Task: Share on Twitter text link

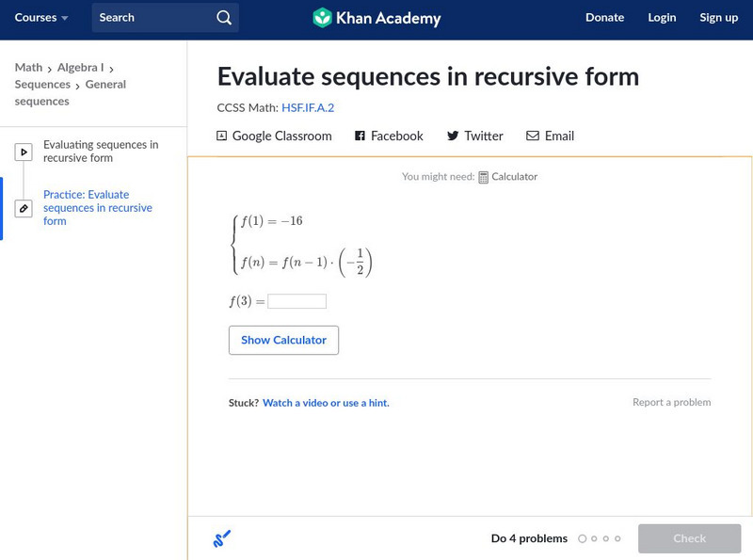Action: 484,136
